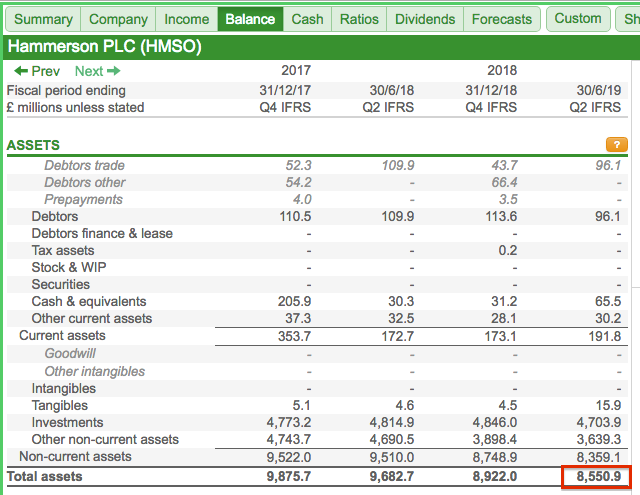
Task: Switch to the Summary tab
Action: 43,19
